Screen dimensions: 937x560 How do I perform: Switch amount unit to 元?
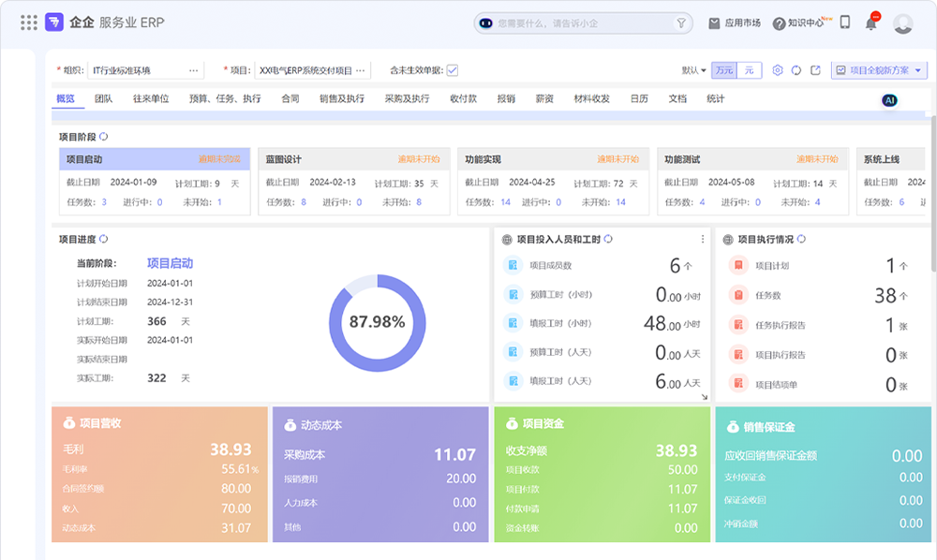click(750, 70)
